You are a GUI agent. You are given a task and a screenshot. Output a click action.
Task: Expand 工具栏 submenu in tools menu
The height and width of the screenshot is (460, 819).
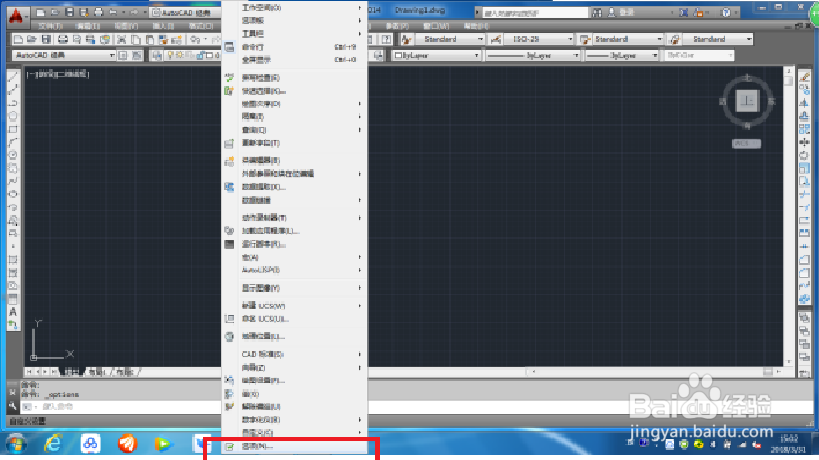pyautogui.click(x=295, y=34)
